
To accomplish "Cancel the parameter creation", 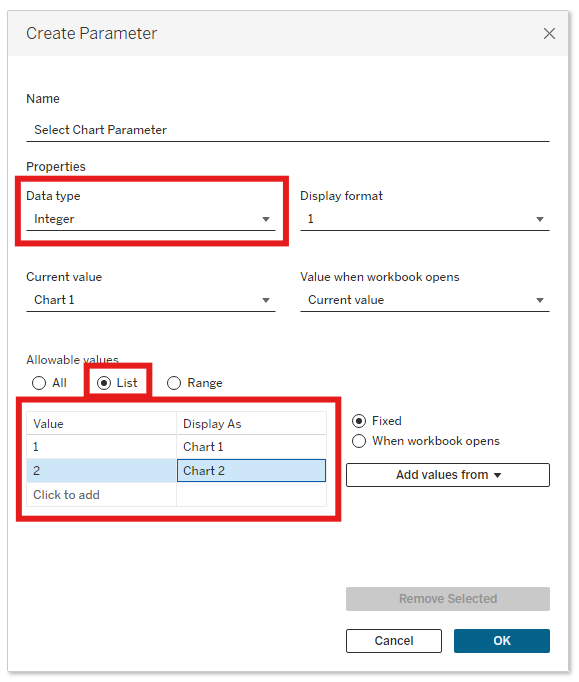I will (x=394, y=641).
